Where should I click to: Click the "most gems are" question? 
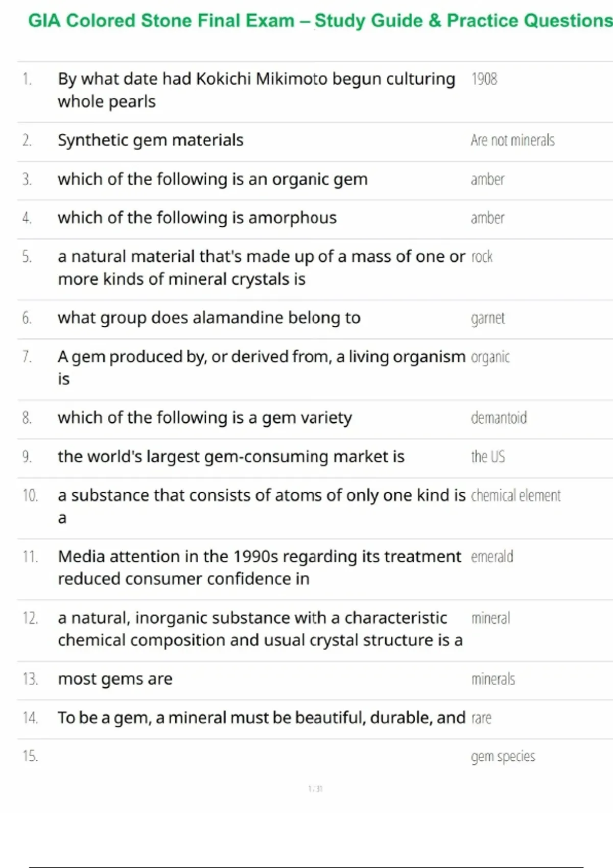(x=115, y=679)
